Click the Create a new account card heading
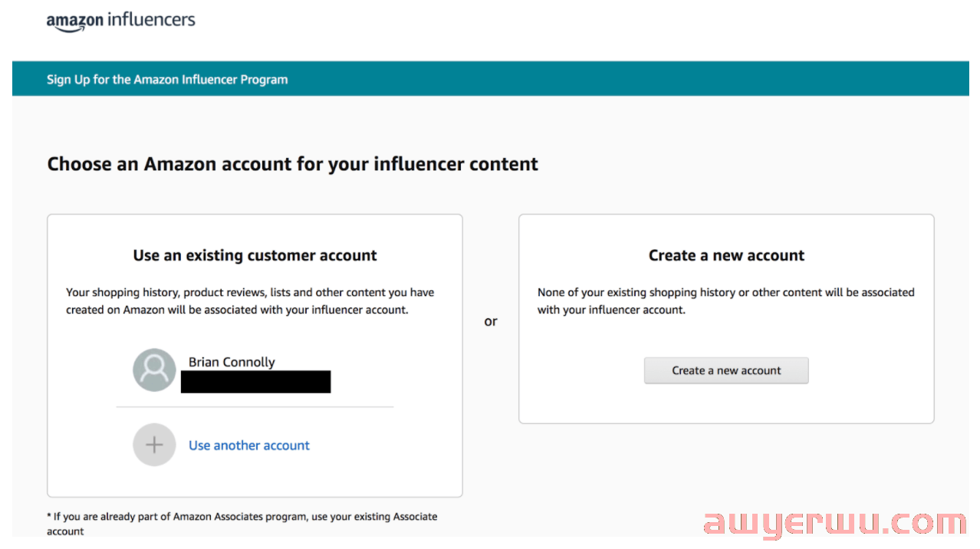Viewport: 980px width, 549px height. click(726, 255)
